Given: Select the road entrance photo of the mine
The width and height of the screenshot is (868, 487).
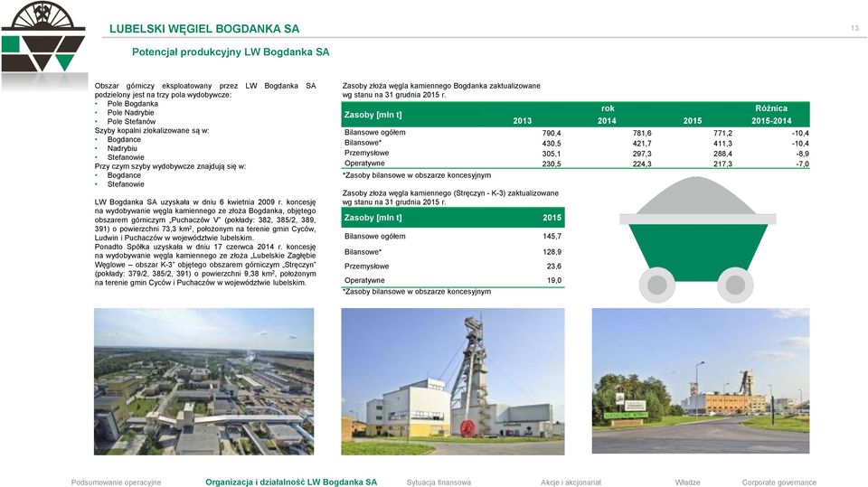Looking at the screenshot, I should click(700, 380).
